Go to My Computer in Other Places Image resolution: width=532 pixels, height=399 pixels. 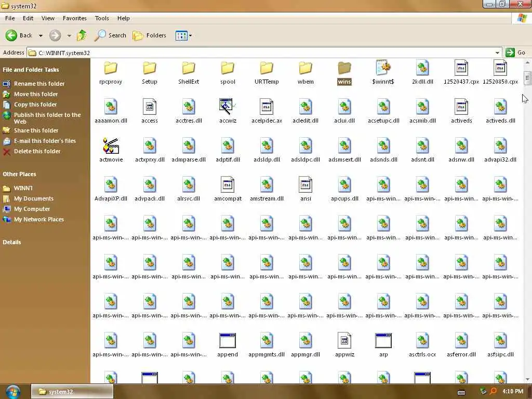pyautogui.click(x=32, y=209)
